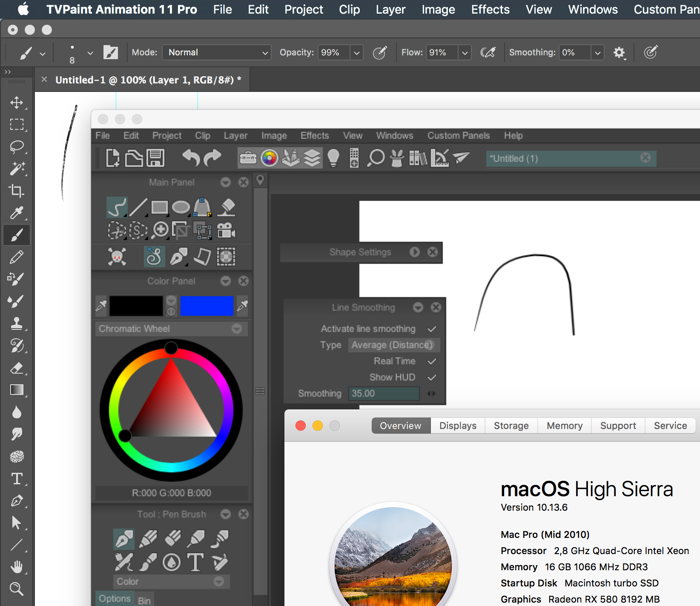Switch to the Displays tab
Viewport: 700px width, 606px height.
coord(458,426)
